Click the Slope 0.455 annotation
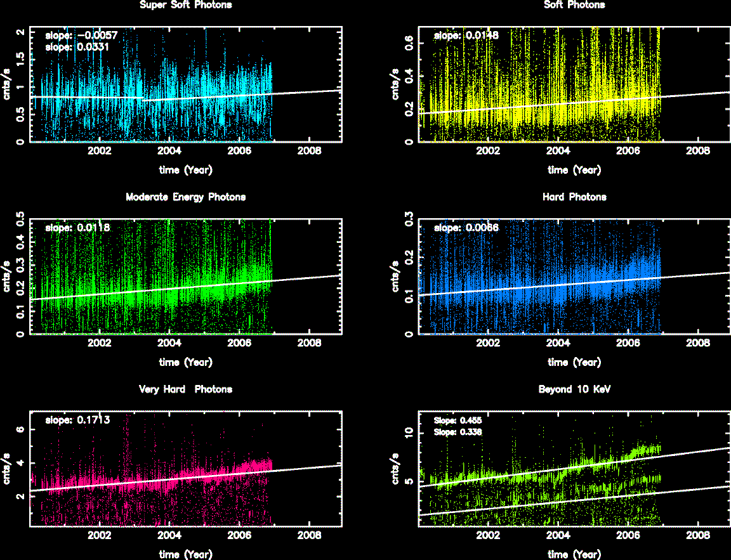This screenshot has height=560, width=731. pos(458,420)
